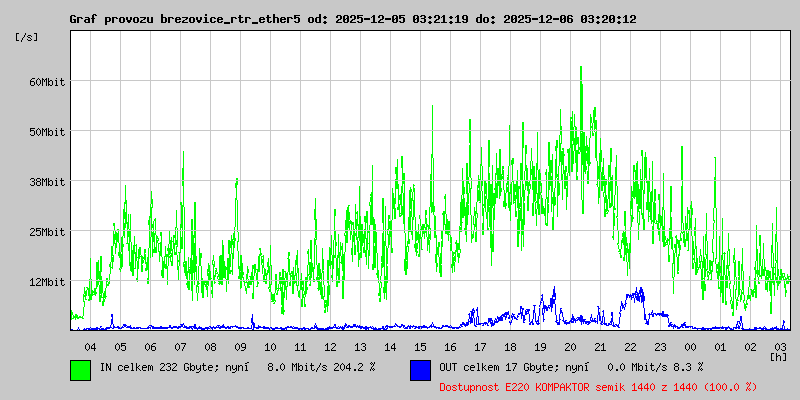Click the 04 hour marker on time axis

coord(90,346)
